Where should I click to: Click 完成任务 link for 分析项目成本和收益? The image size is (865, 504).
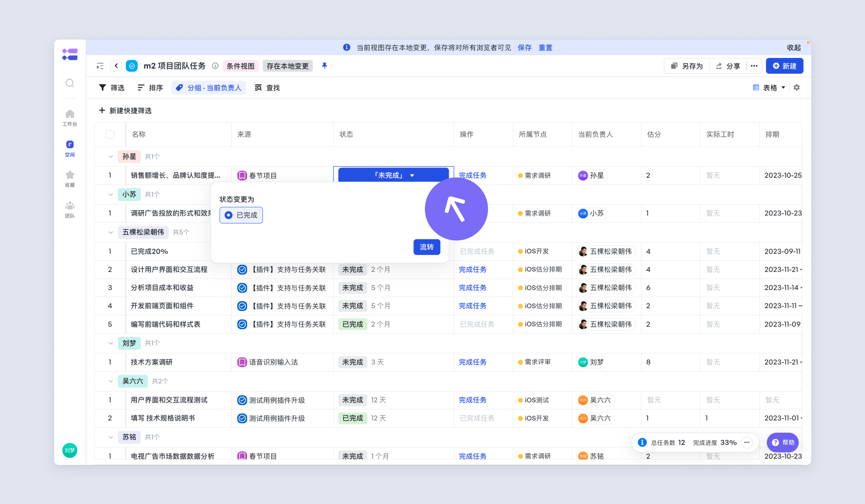pyautogui.click(x=472, y=288)
